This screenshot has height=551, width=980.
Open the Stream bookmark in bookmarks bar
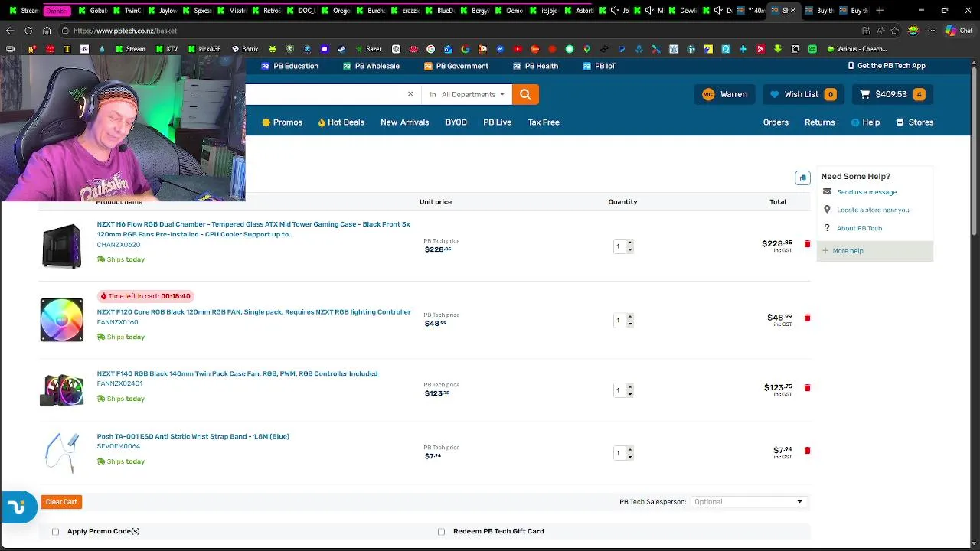click(x=130, y=49)
